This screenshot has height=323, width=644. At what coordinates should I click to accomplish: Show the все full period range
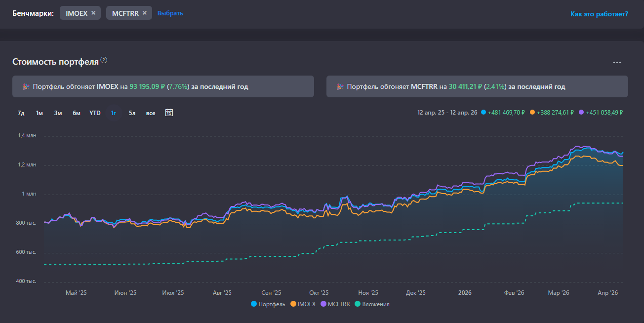click(x=151, y=113)
